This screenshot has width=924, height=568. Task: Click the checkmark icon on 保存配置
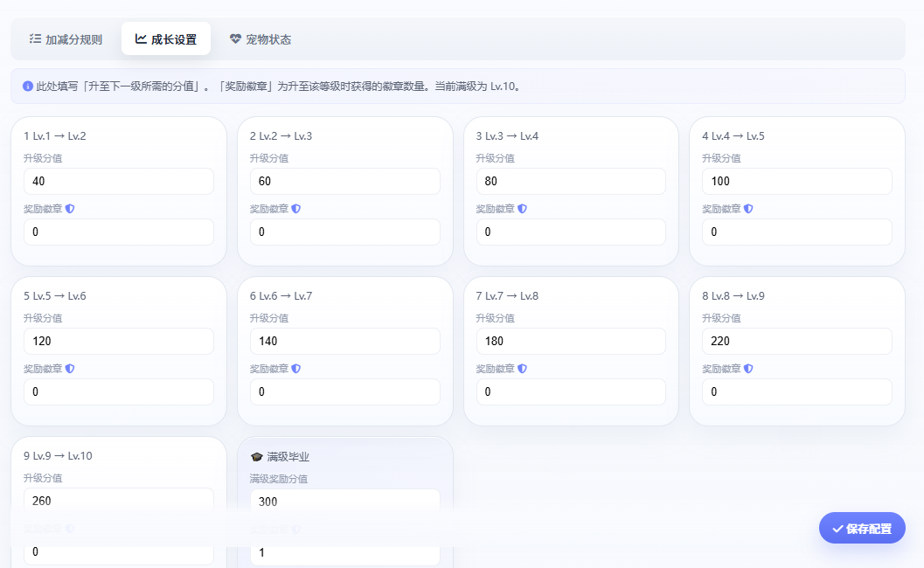(837, 529)
